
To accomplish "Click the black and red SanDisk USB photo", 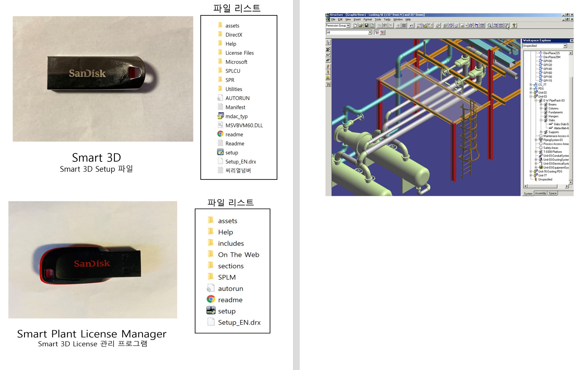I will tap(93, 259).
